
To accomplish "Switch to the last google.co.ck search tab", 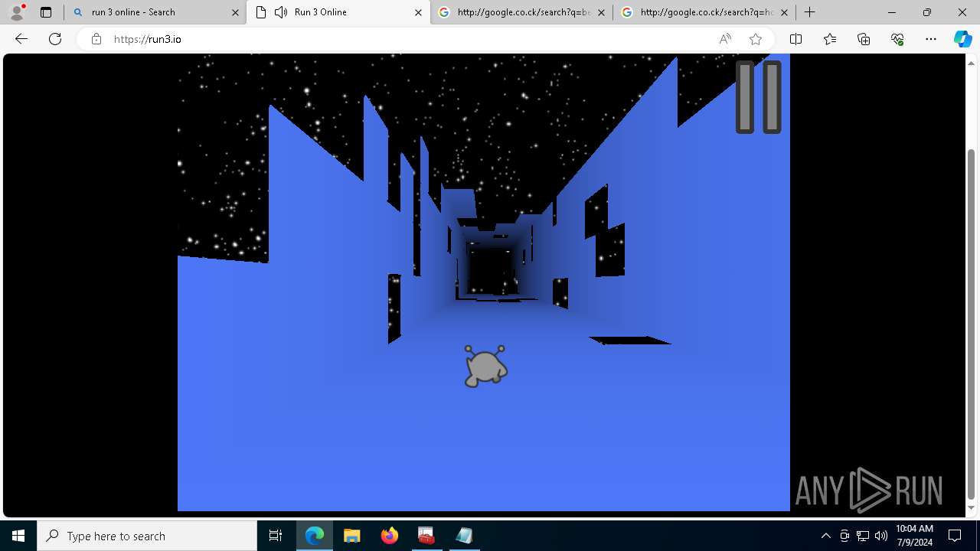I will 704,12.
